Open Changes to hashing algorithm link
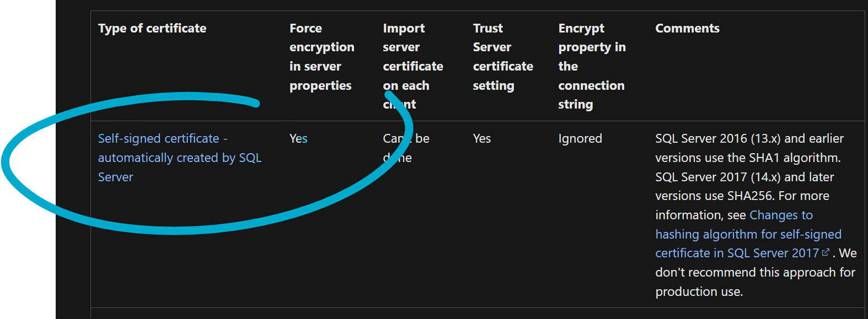This screenshot has width=868, height=319. pos(748,234)
